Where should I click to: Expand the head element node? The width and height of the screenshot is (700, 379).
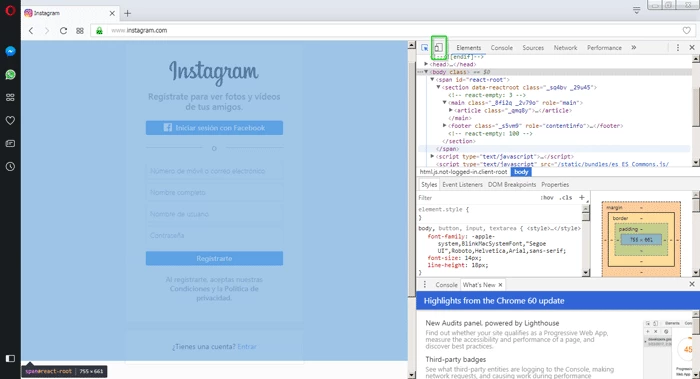coord(426,64)
